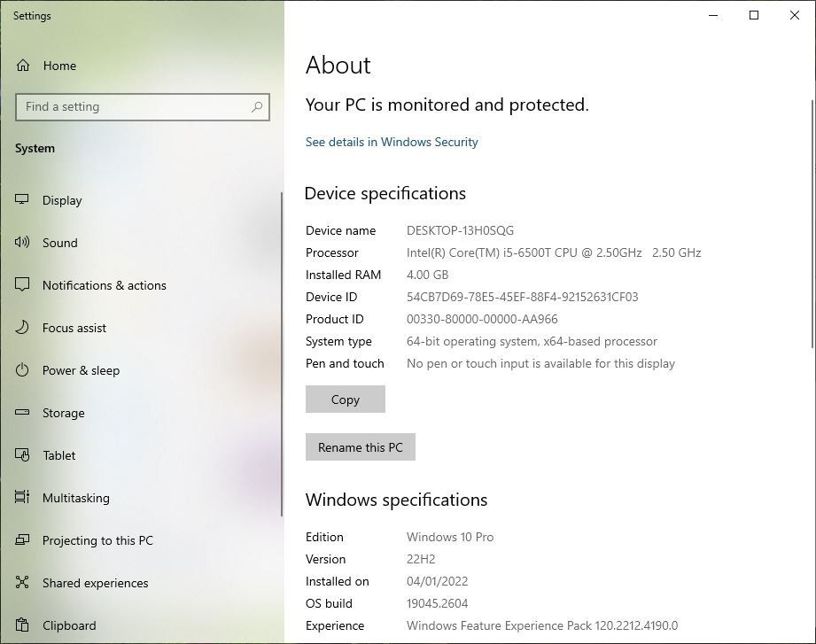Click the About page scrollbar
The image size is (816, 644).
tap(812, 224)
